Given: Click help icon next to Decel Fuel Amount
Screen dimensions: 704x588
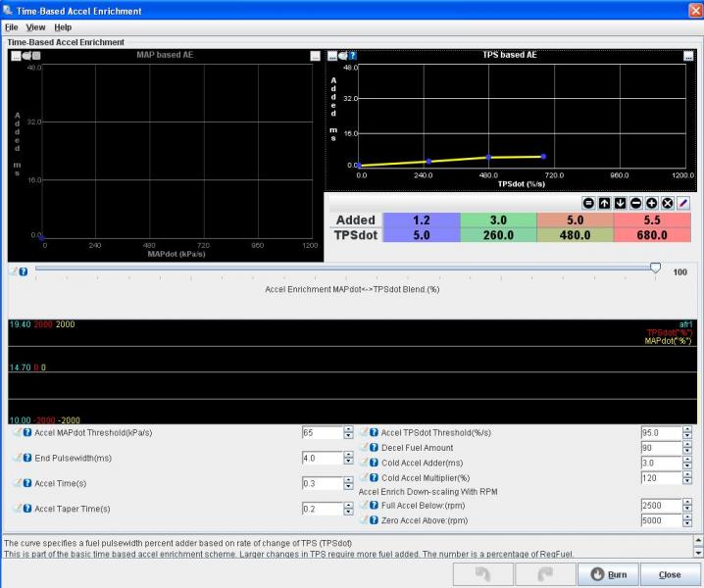Looking at the screenshot, I should 374,447.
